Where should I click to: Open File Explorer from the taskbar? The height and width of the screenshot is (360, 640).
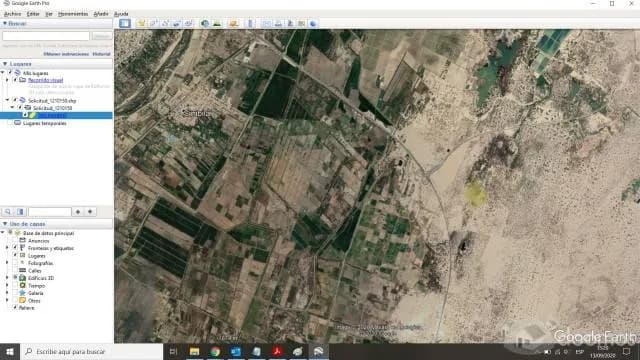(x=194, y=351)
